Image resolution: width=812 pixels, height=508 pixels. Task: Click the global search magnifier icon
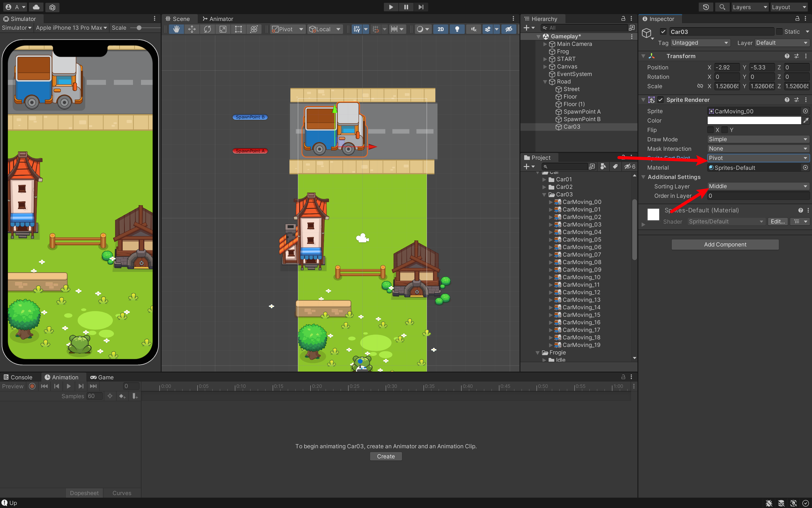(722, 7)
